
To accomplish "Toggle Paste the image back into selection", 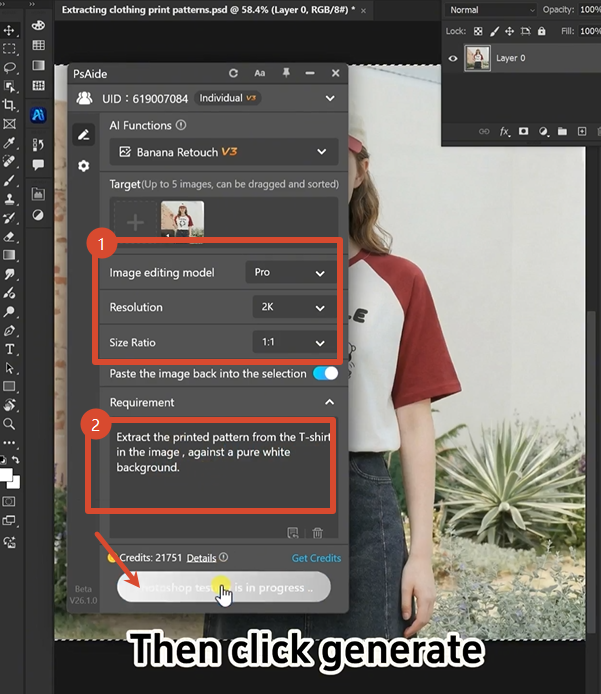I will 325,373.
